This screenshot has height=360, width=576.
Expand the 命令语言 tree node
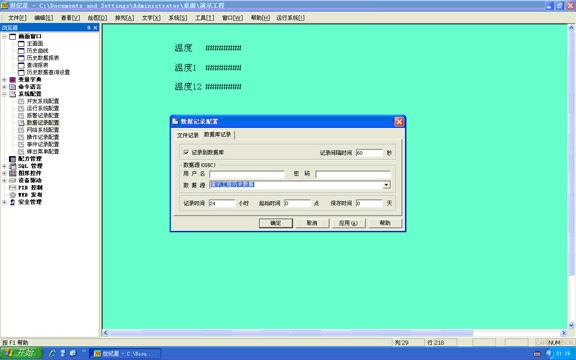pyautogui.click(x=4, y=87)
